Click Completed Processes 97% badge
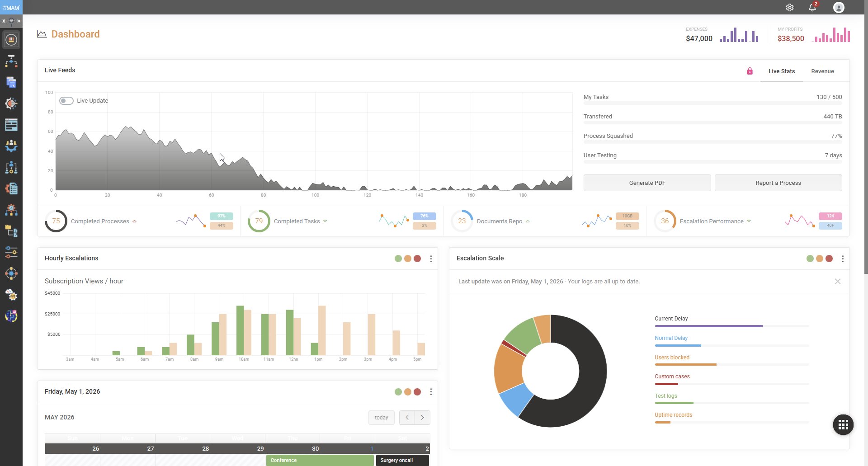Screen dimensions: 868x466 click(x=222, y=216)
